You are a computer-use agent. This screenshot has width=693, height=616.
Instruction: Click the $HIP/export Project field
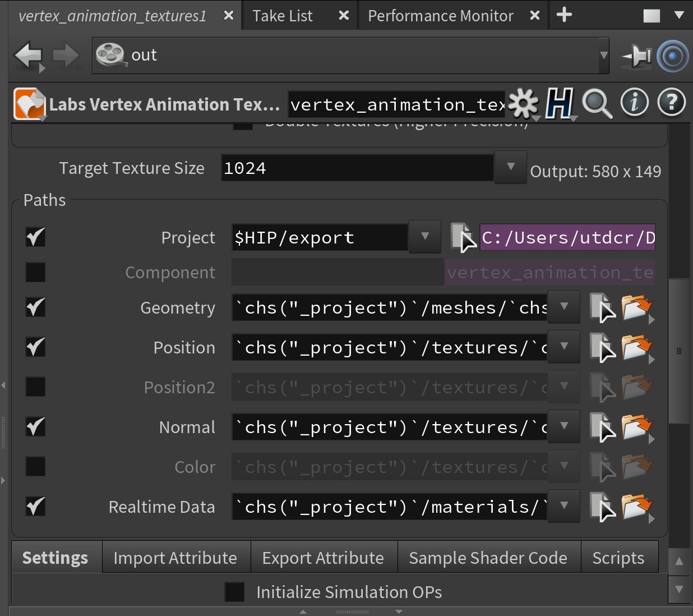(x=320, y=237)
